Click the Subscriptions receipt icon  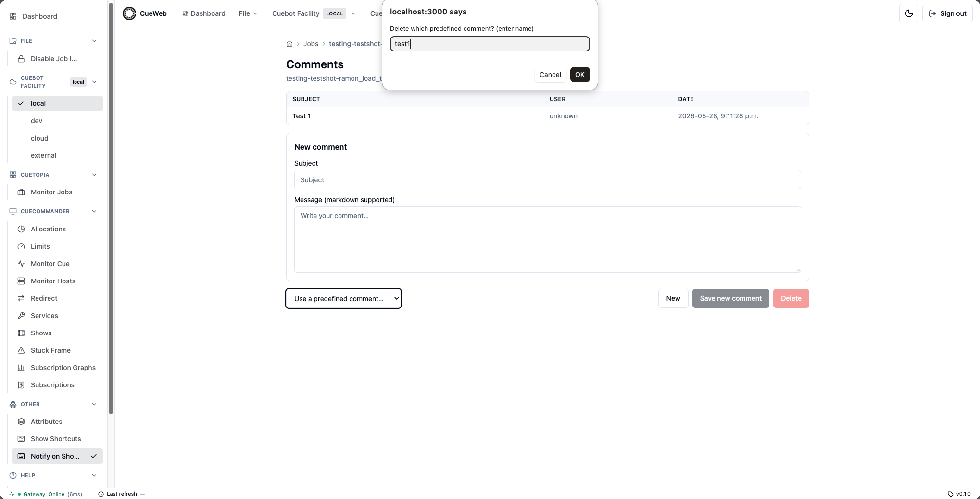pos(21,385)
